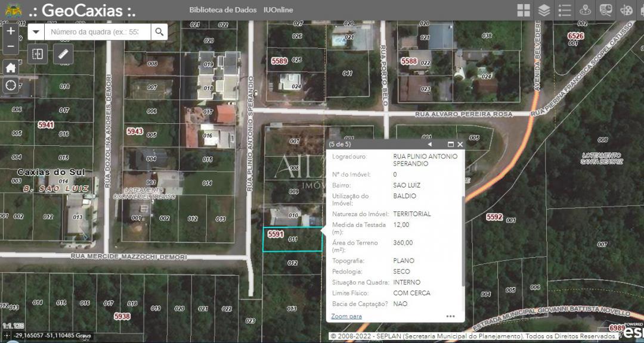Click the home default extent icon
Image resolution: width=644 pixels, height=343 pixels.
(x=10, y=67)
